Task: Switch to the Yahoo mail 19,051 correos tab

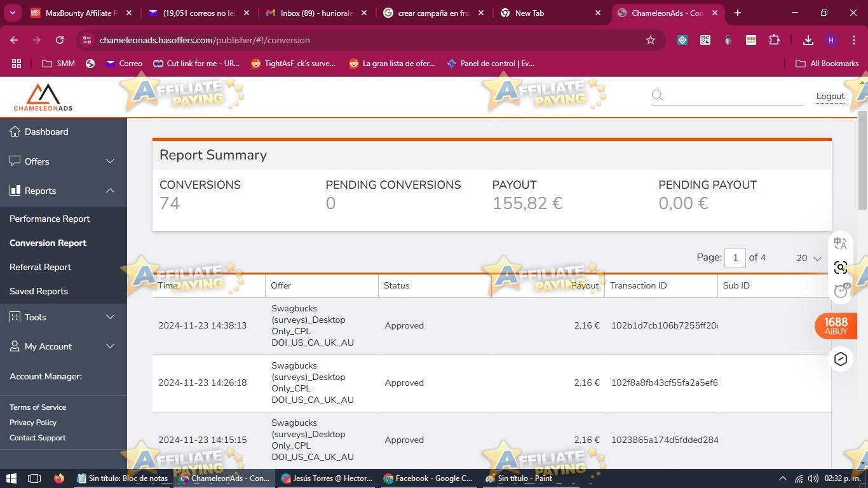Action: click(198, 13)
